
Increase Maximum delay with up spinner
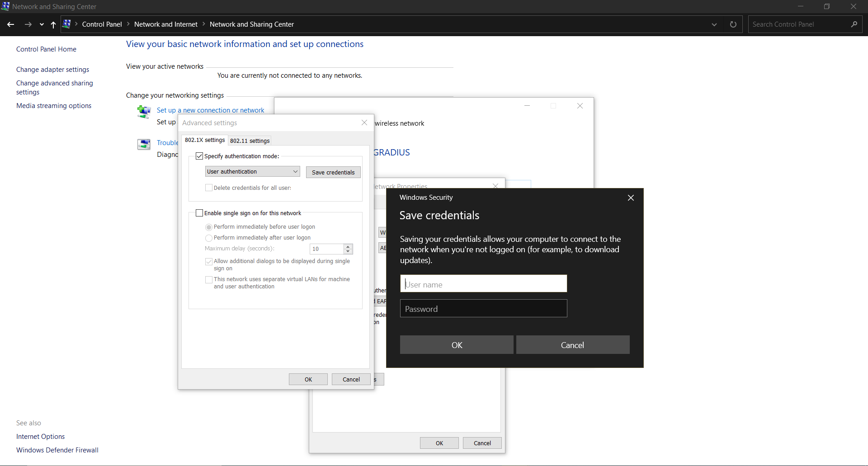[348, 246]
